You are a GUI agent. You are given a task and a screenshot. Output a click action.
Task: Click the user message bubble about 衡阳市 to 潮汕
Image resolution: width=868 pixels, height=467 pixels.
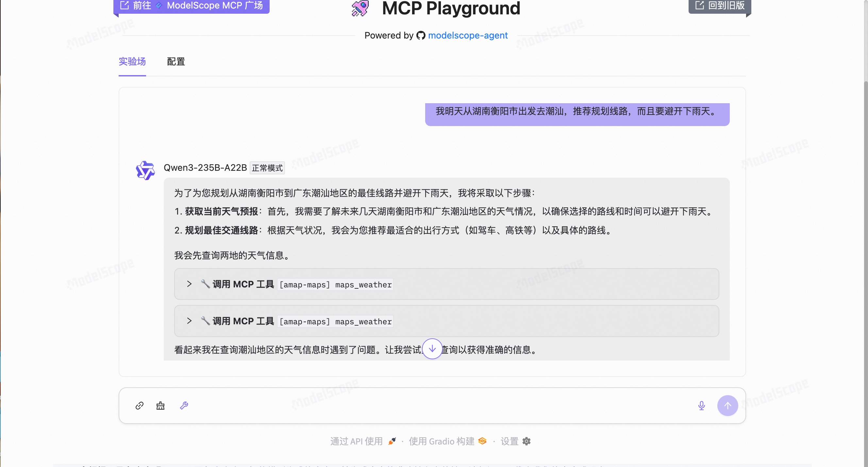[x=577, y=114]
